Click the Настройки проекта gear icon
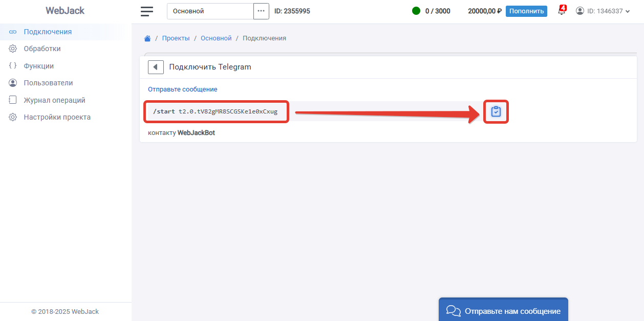The width and height of the screenshot is (644, 321). click(13, 117)
